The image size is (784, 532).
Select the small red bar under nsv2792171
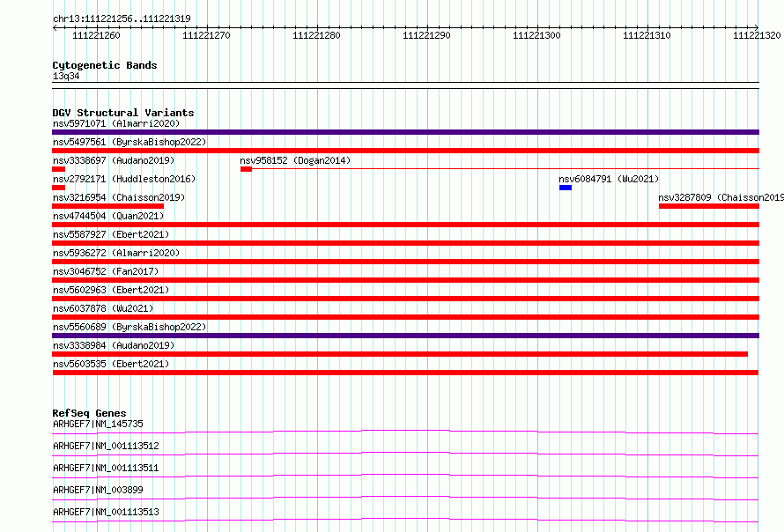click(x=58, y=188)
